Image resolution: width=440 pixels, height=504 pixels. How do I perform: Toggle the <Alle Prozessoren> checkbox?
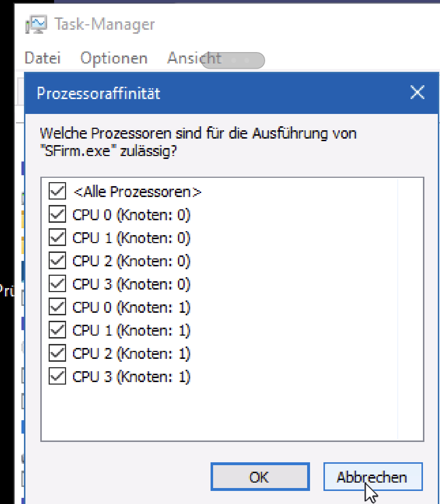(x=57, y=191)
